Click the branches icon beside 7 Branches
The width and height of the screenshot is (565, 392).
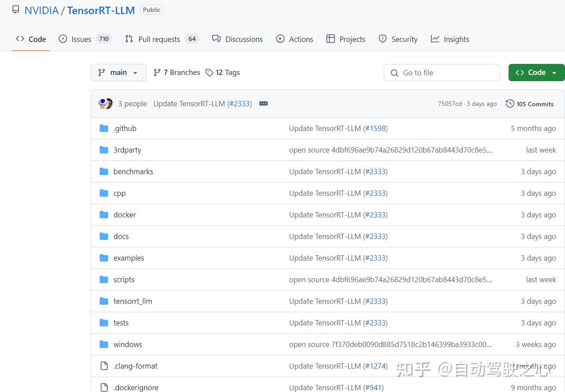(x=157, y=72)
